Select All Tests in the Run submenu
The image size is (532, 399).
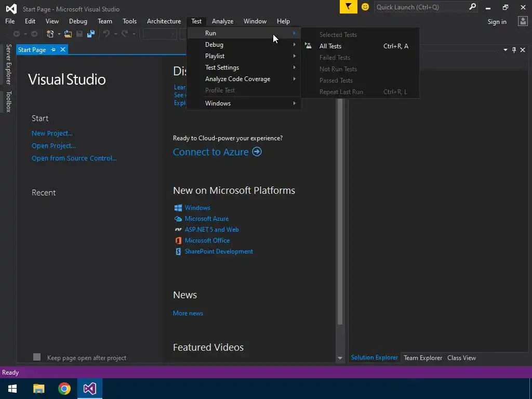(360, 46)
